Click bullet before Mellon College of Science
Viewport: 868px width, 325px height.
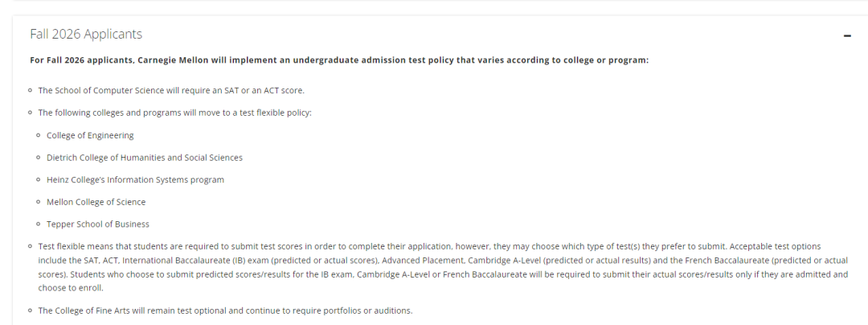click(x=39, y=202)
